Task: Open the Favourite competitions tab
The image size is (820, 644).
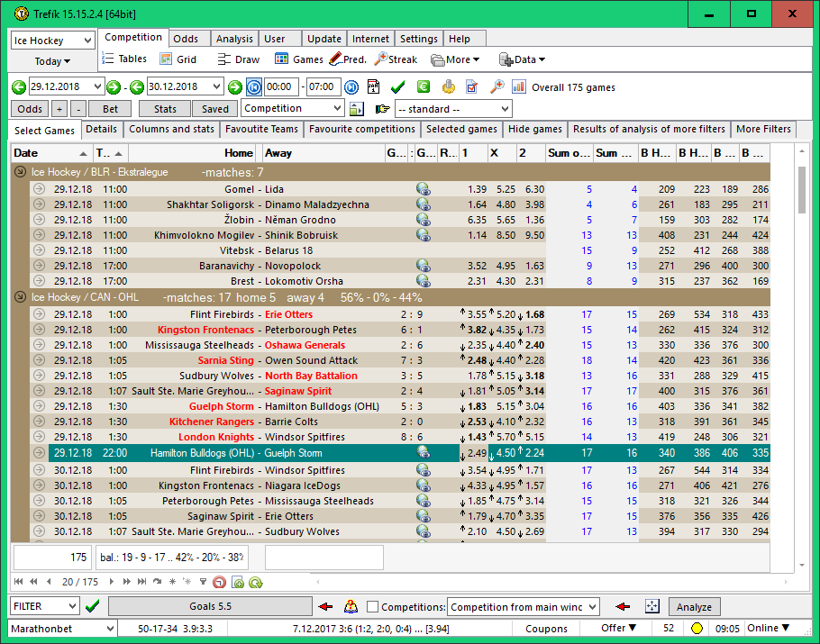Action: click(x=360, y=129)
